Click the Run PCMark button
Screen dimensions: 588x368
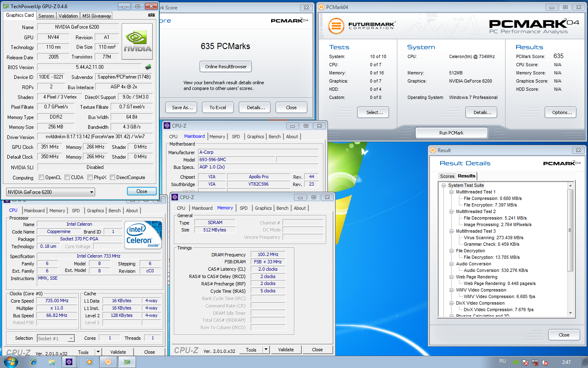(451, 133)
